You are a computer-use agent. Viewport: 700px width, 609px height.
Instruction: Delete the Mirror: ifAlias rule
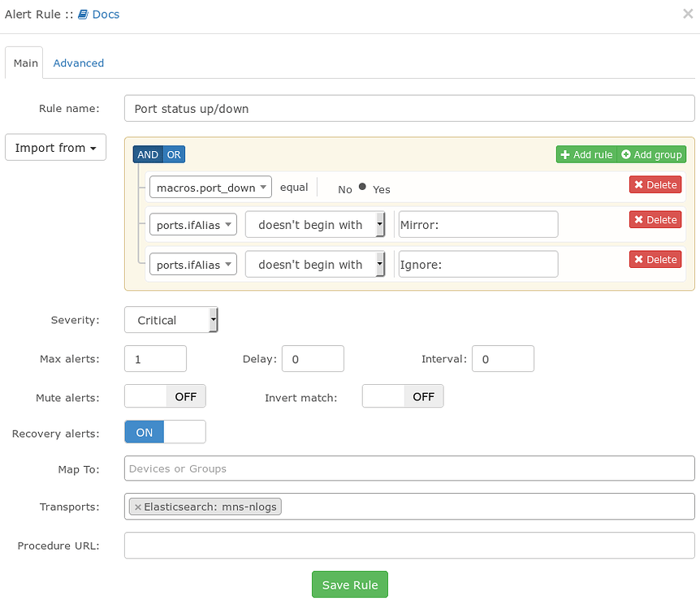[x=655, y=219]
